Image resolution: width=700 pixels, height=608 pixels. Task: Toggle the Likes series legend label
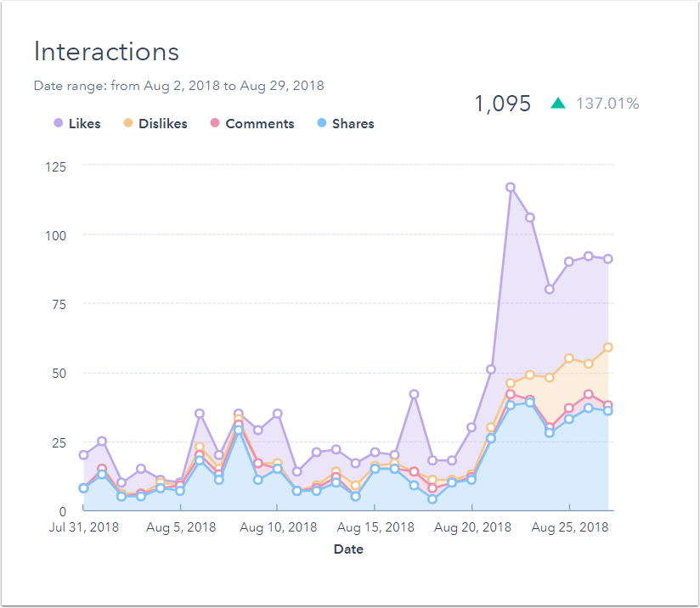[84, 124]
